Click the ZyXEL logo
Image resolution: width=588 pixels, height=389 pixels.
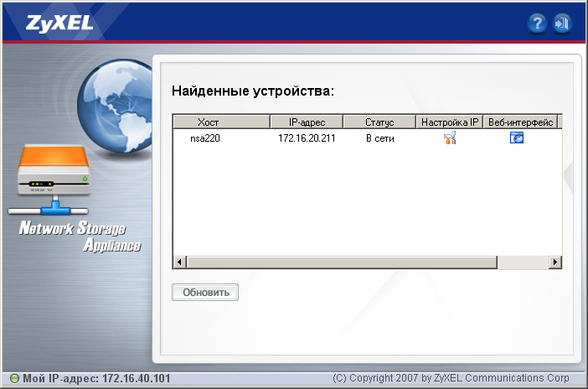pos(59,23)
